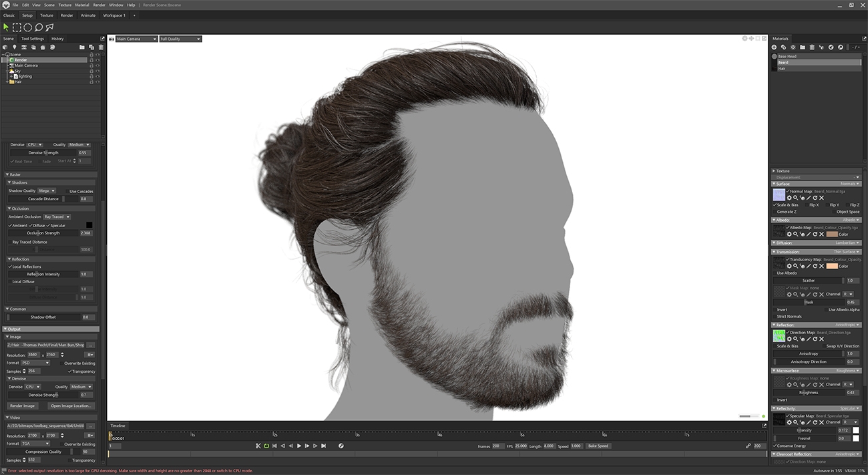Switch to Tool Settings tab
The image size is (868, 475).
(32, 39)
